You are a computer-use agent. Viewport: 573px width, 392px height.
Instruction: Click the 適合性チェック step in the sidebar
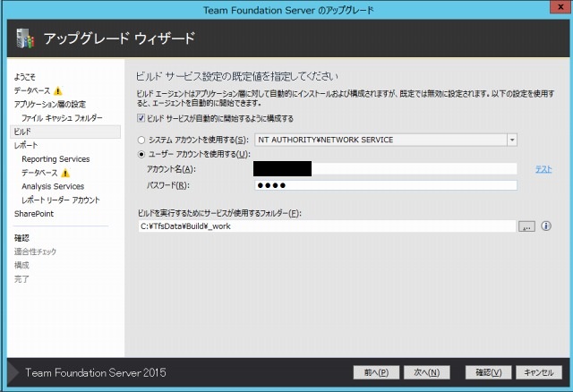35,251
